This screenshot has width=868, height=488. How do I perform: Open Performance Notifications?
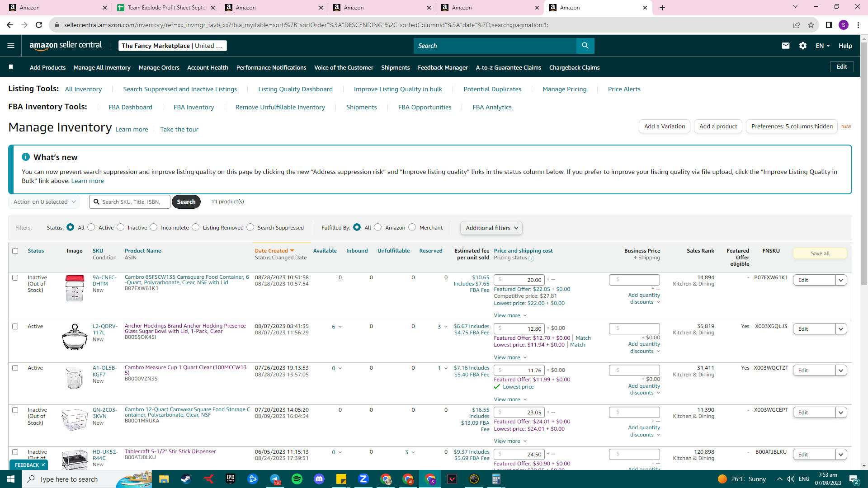(271, 67)
